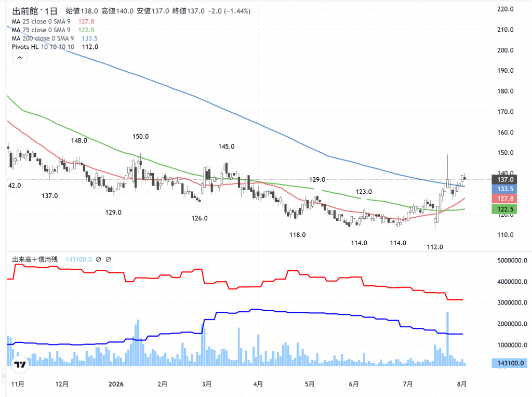Click the 118.0 pivot low label
The width and height of the screenshot is (532, 397).
298,235
